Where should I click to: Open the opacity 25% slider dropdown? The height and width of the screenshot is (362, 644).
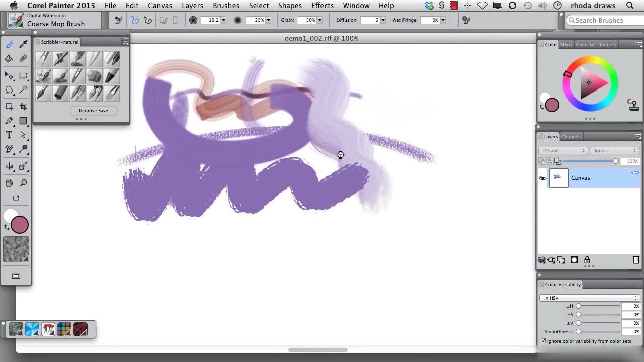pyautogui.click(x=268, y=20)
